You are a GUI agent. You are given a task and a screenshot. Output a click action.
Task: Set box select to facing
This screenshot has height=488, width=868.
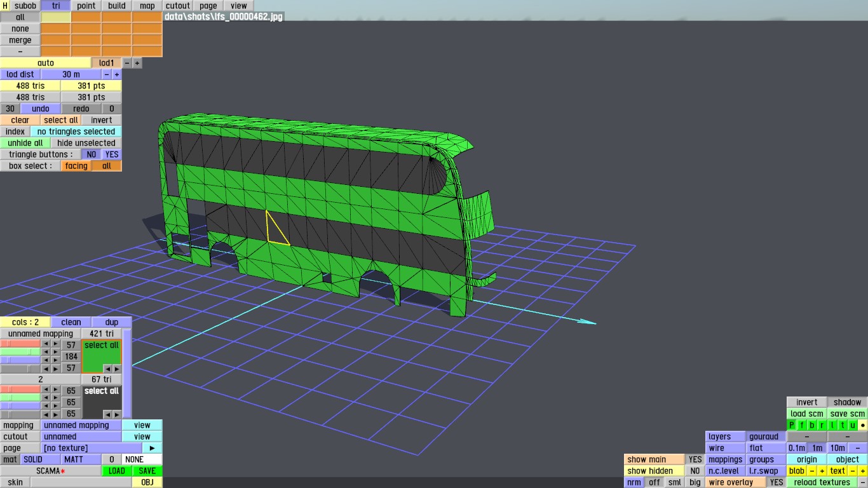(x=76, y=166)
